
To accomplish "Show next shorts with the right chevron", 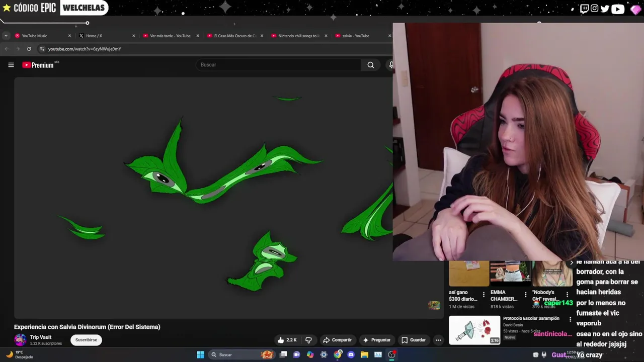I will pyautogui.click(x=571, y=262).
